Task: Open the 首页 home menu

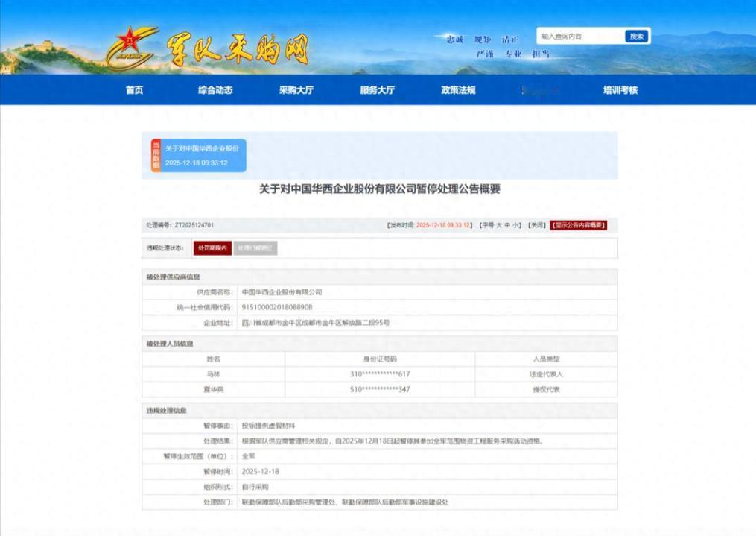Action: point(135,90)
